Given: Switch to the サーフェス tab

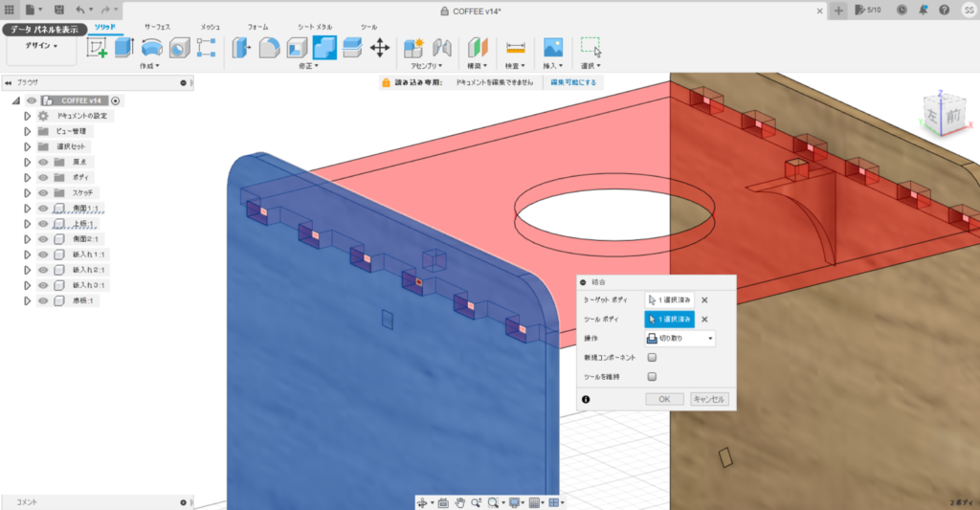Looking at the screenshot, I should point(159,27).
